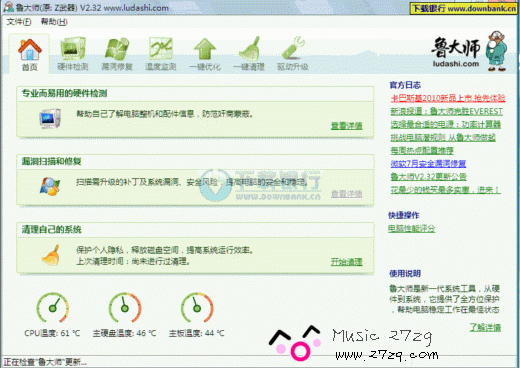Click the computer monitor icon in hardware section

click(50, 118)
